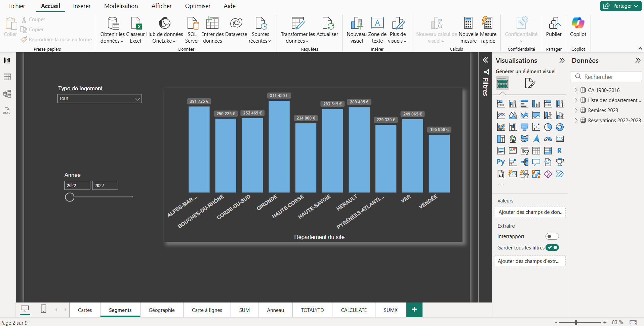Select the waterfall chart visual
The width and height of the screenshot is (644, 326).
pos(513,127)
